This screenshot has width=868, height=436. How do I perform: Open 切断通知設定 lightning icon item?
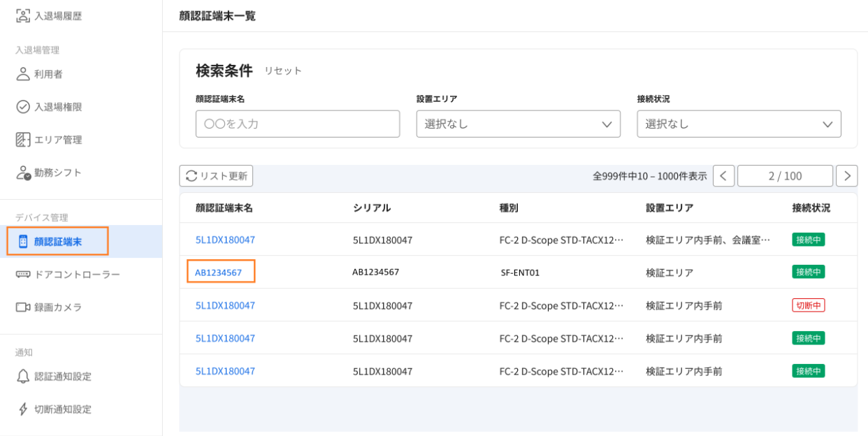point(23,409)
